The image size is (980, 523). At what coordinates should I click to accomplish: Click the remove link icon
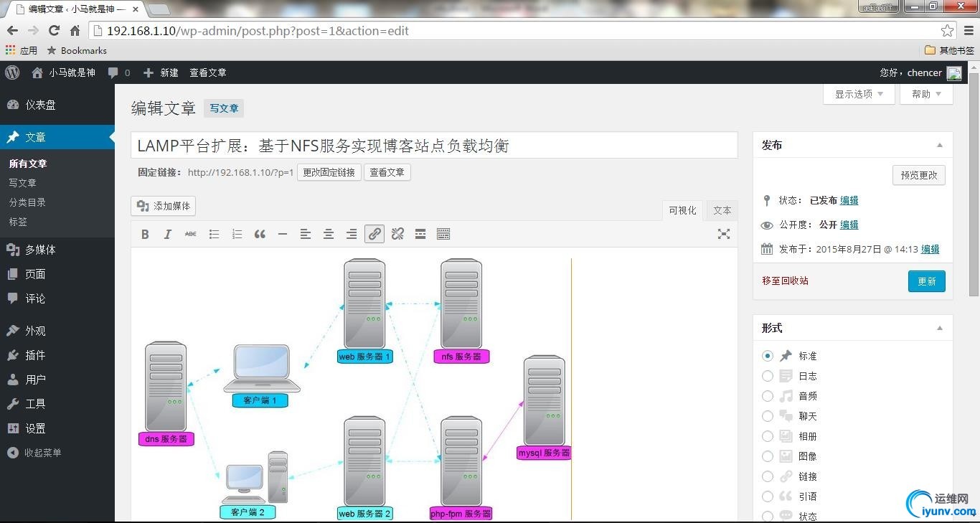397,234
